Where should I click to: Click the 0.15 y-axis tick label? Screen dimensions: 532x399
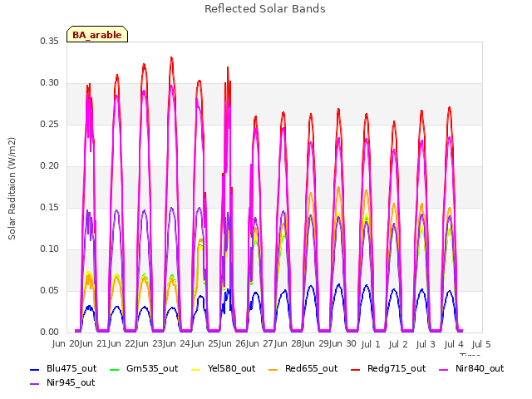(x=49, y=207)
